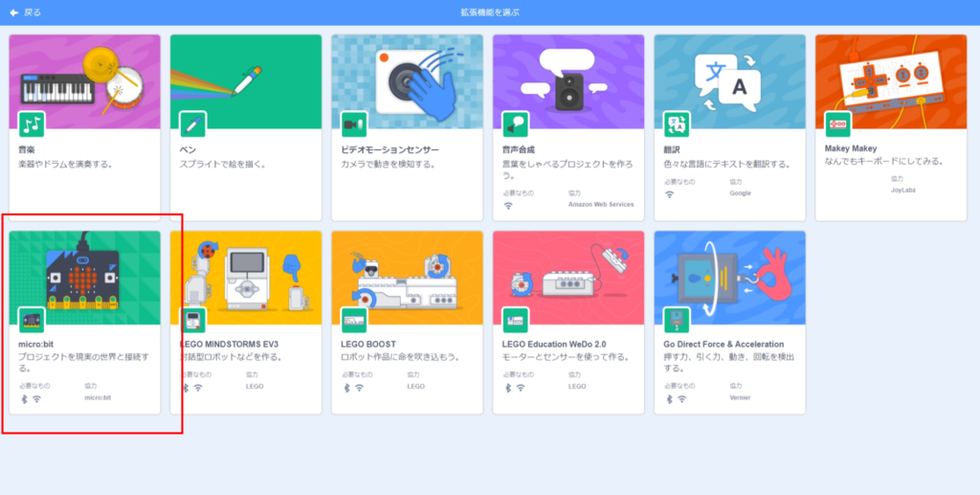Select the Makey Makey title
This screenshot has height=495, width=980.
click(851, 148)
